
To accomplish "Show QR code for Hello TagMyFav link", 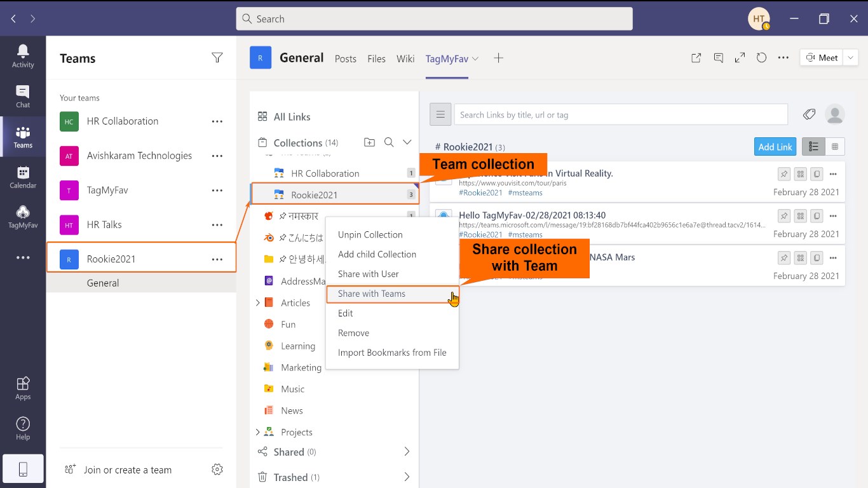I will [801, 215].
